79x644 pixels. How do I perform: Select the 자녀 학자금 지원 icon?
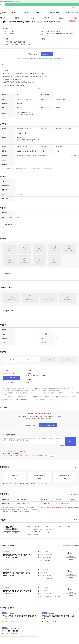point(69,249)
